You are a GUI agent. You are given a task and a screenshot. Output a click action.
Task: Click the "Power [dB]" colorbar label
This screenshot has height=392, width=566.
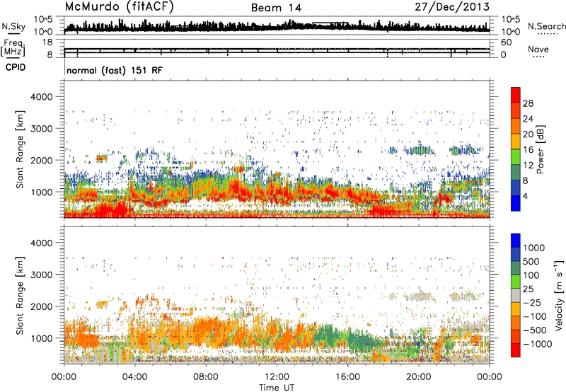pyautogui.click(x=540, y=149)
